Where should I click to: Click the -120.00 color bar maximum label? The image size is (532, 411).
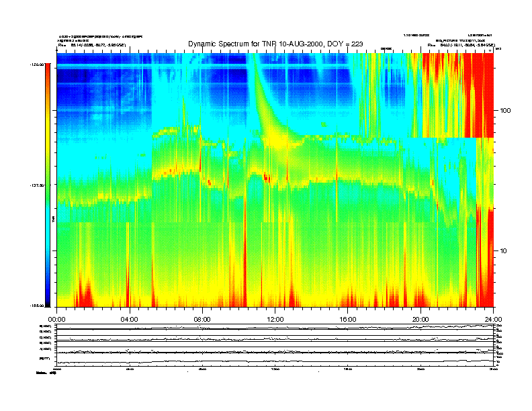pyautogui.click(x=37, y=64)
